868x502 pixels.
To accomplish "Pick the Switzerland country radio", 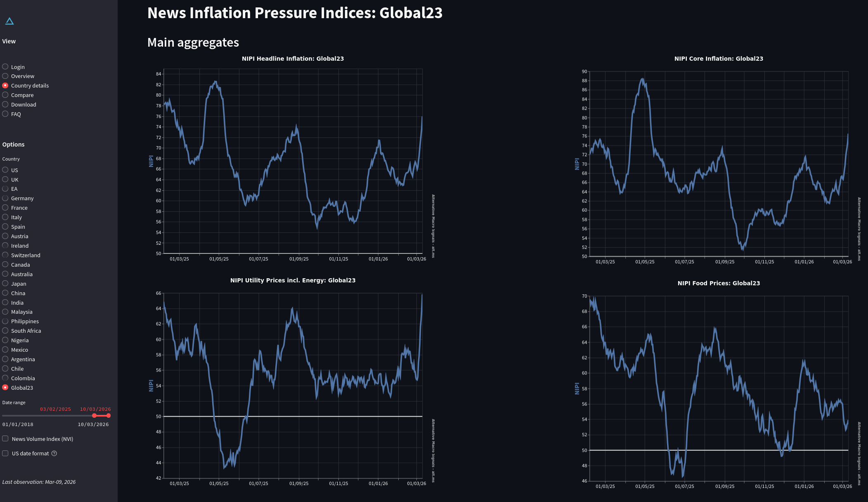I will pyautogui.click(x=5, y=255).
